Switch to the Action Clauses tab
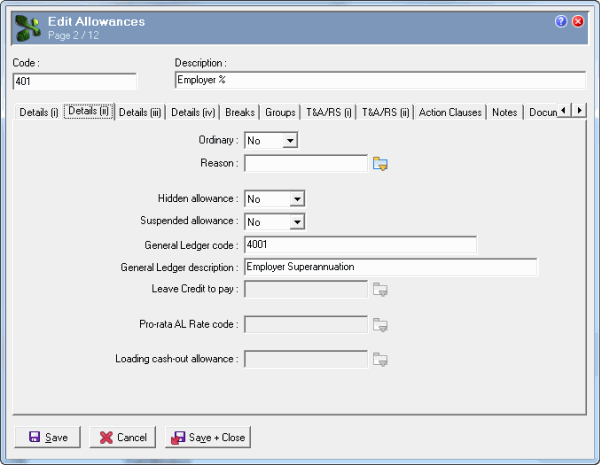The image size is (600, 465). [x=450, y=113]
